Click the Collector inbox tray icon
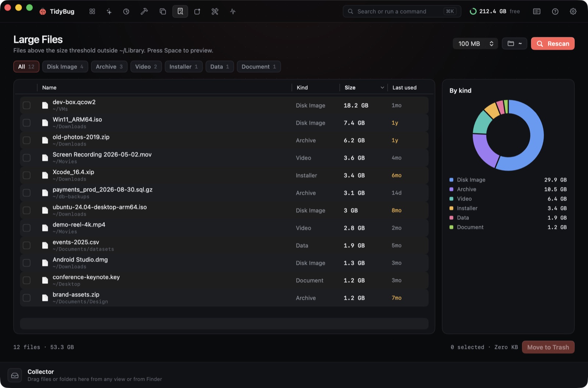 pos(15,375)
